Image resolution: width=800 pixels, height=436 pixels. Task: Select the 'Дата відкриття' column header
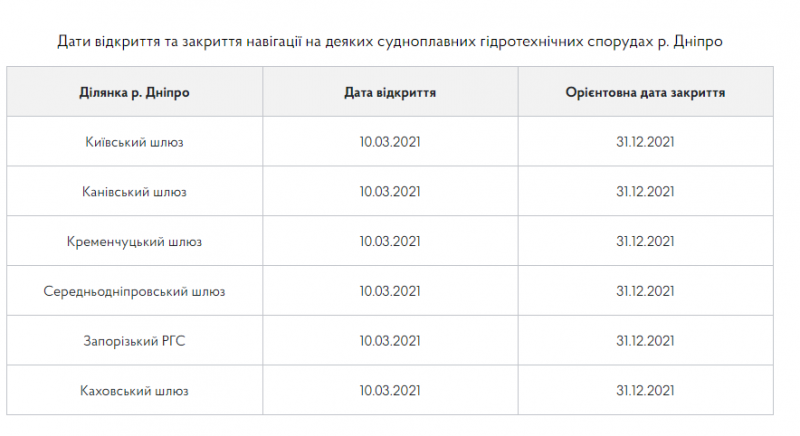[390, 92]
